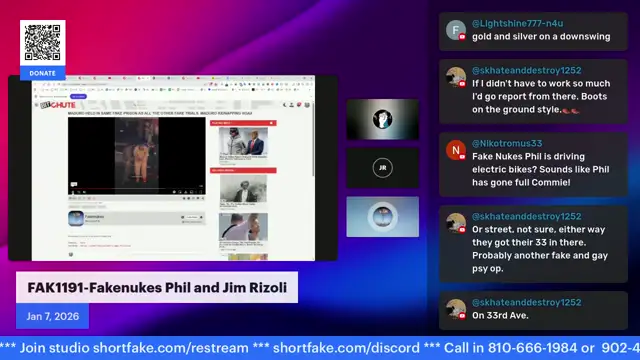Click shortfake.com/restream in the ticker
Viewport: 640px width, 360px height.
[x=171, y=348]
